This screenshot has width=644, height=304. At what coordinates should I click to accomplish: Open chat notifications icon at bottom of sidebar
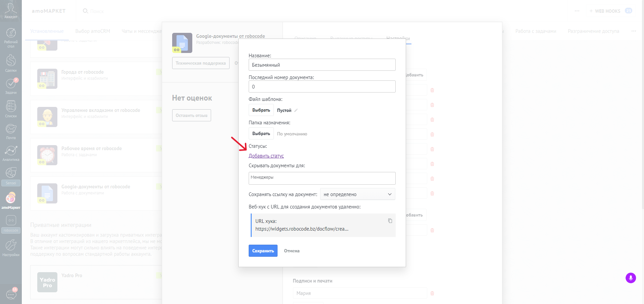[x=11, y=294]
